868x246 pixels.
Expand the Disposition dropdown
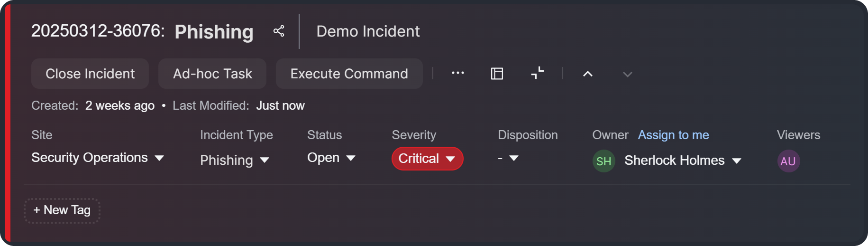pyautogui.click(x=508, y=158)
